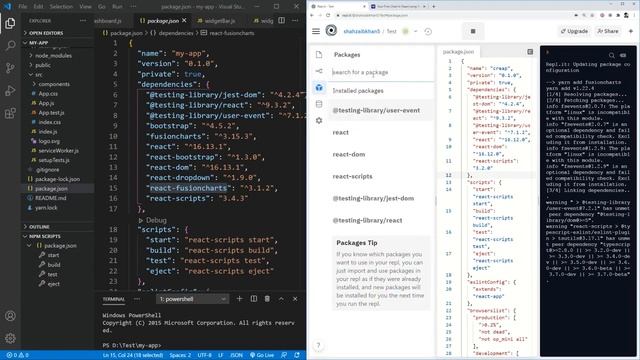Click Spaces: 2 indentation setting

coord(180,355)
